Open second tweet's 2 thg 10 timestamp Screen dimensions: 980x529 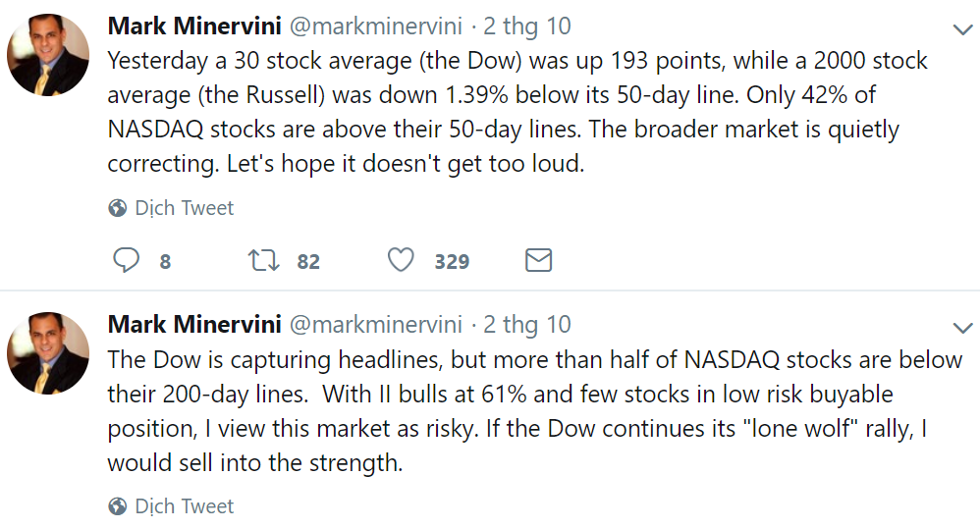pos(527,324)
